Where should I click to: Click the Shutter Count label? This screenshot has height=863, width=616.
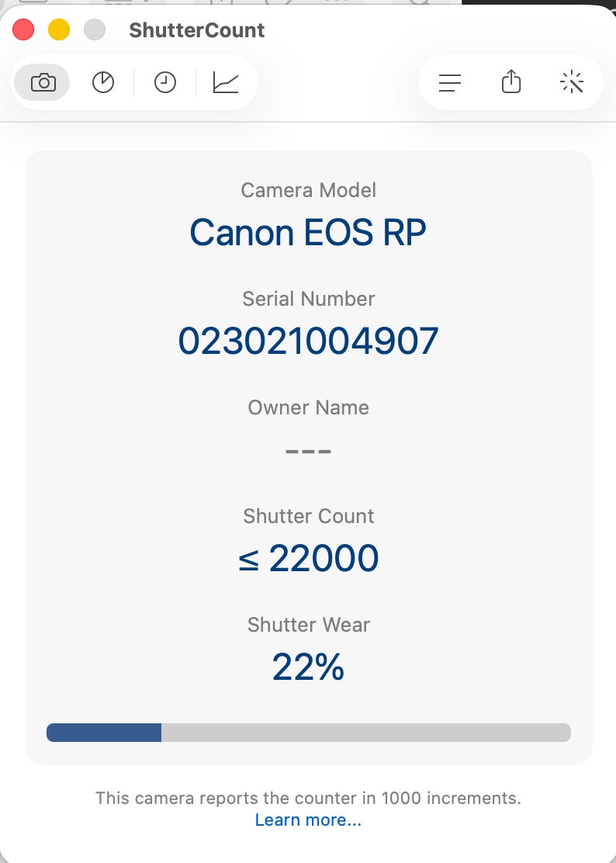coord(308,516)
